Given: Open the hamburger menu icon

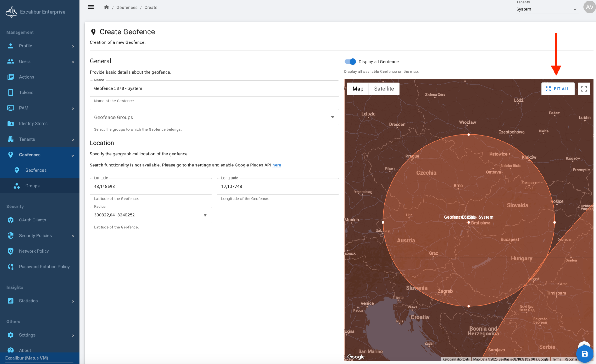Looking at the screenshot, I should pos(91,7).
